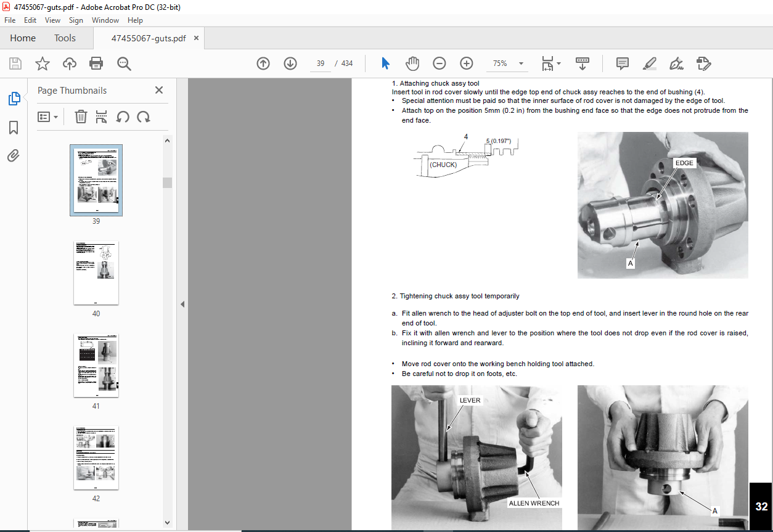The height and width of the screenshot is (532, 773).
Task: Delete selected pages with the trash icon
Action: (x=81, y=117)
